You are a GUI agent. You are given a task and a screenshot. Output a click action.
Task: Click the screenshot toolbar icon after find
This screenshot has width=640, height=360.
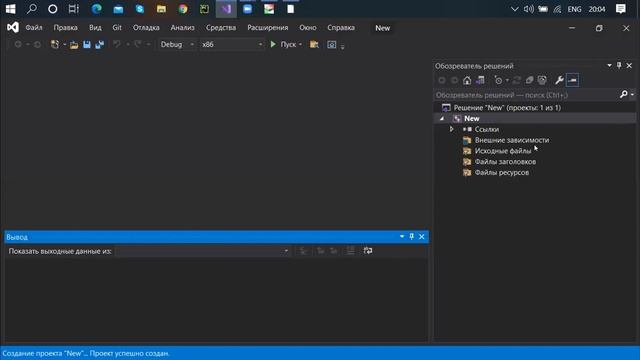tap(331, 44)
